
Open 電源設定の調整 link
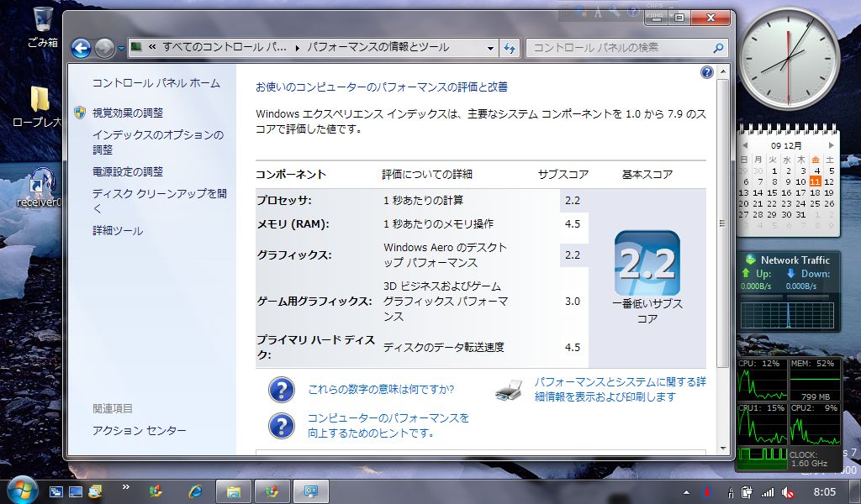128,171
